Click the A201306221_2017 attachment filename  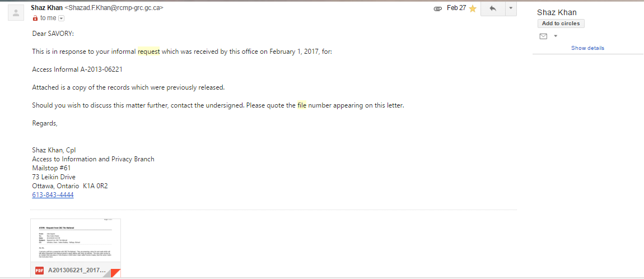point(77,270)
